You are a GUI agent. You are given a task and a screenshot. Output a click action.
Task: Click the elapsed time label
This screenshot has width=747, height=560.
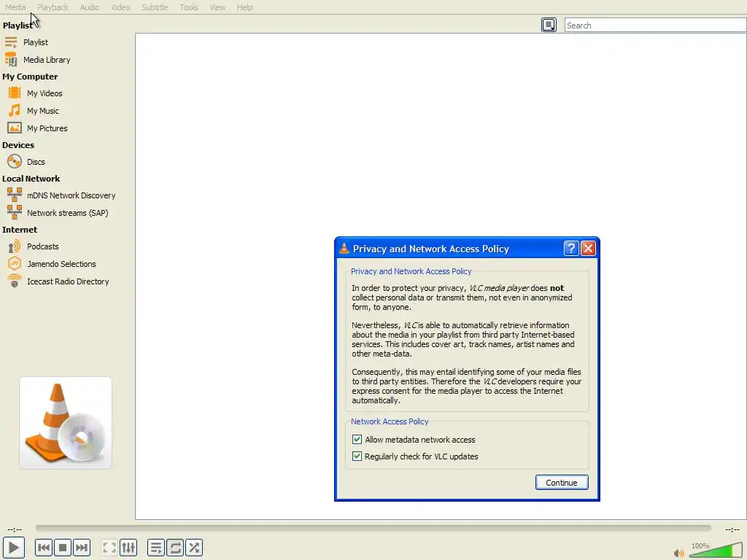point(15,529)
